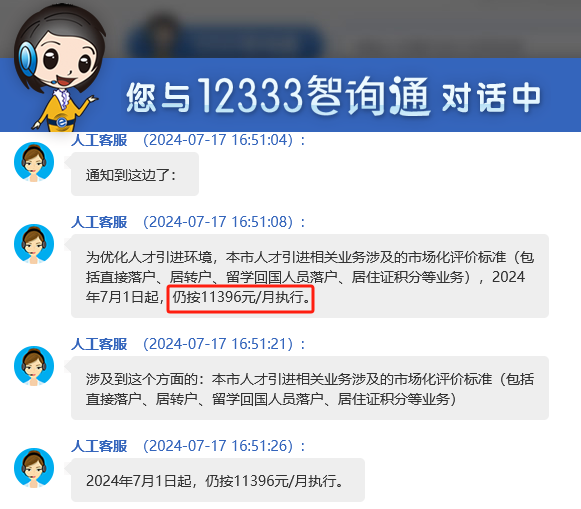Click the 人工客服 name at 16:51:04
Screen dimensions: 581x509
(99, 140)
